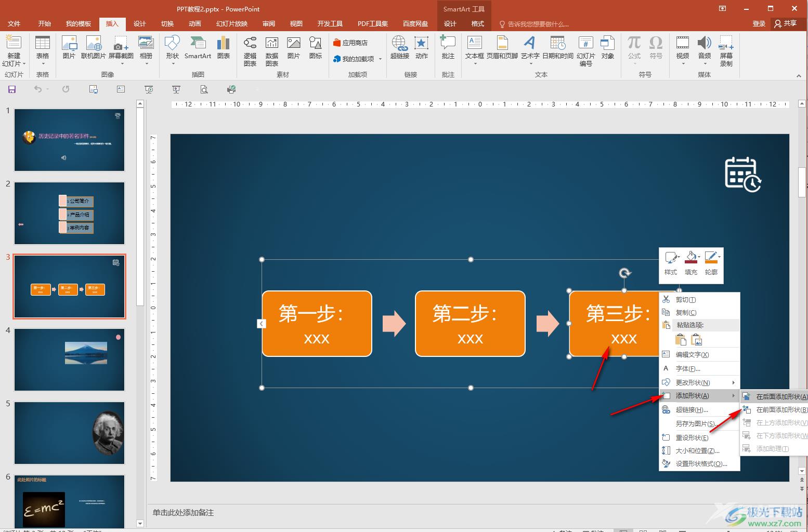Expand Change Shape (更改形状) submenu
The image size is (808, 532).
(x=699, y=382)
